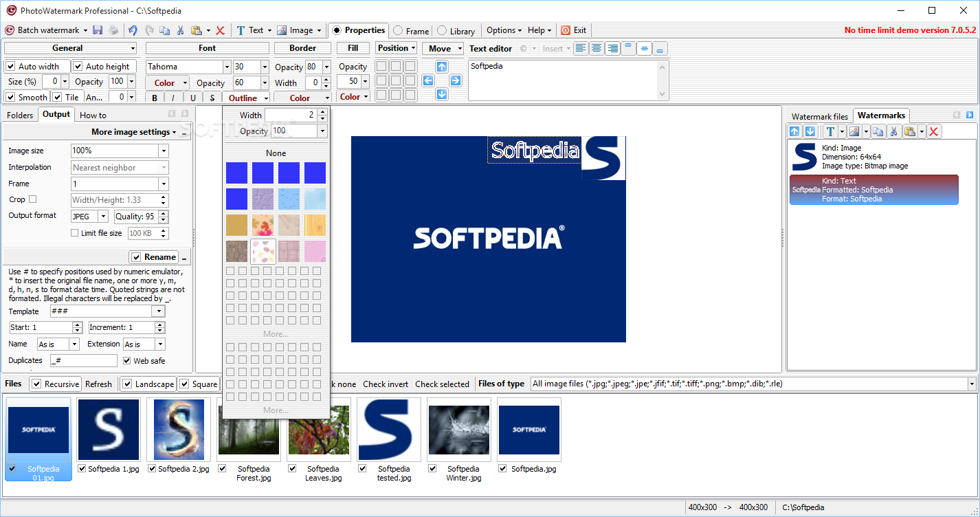Click the Save (floppy disk) icon in main toolbar
This screenshot has height=517, width=980.
point(98,30)
